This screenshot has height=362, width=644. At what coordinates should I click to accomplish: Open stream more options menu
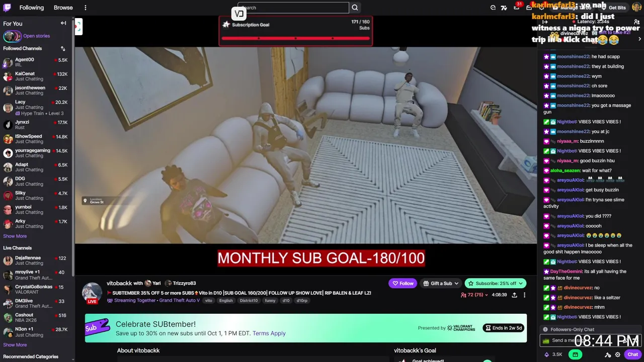pyautogui.click(x=524, y=295)
